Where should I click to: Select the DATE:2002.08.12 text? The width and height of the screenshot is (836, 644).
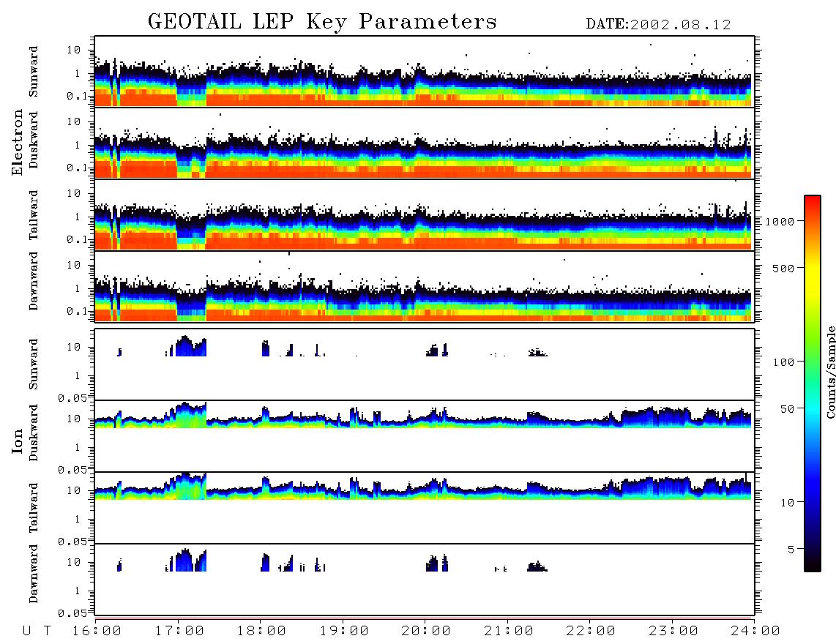click(x=658, y=25)
